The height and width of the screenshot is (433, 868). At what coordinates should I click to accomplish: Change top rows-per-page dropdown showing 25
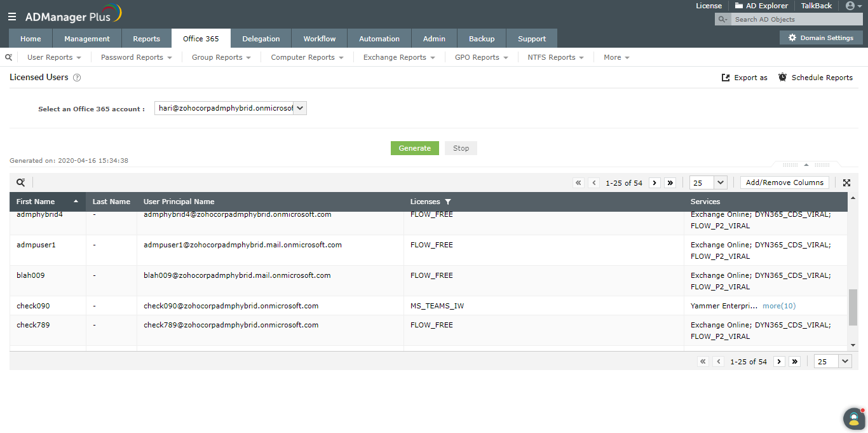point(708,182)
